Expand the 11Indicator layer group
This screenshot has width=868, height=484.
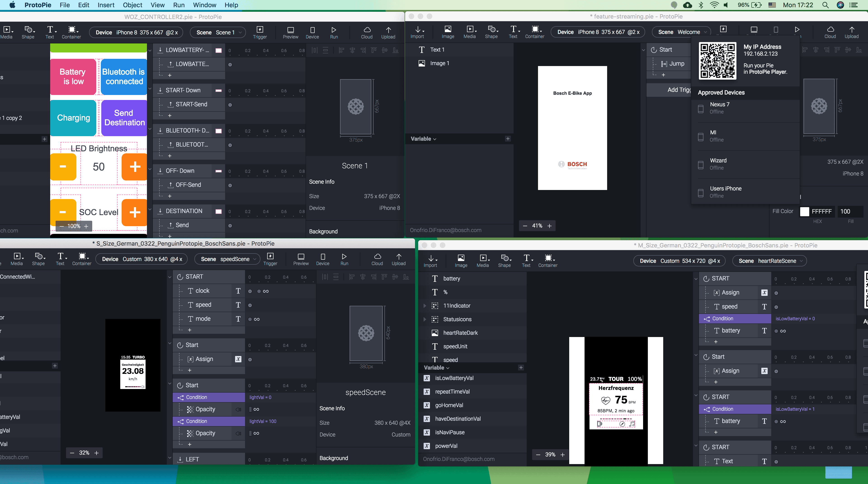pyautogui.click(x=425, y=306)
